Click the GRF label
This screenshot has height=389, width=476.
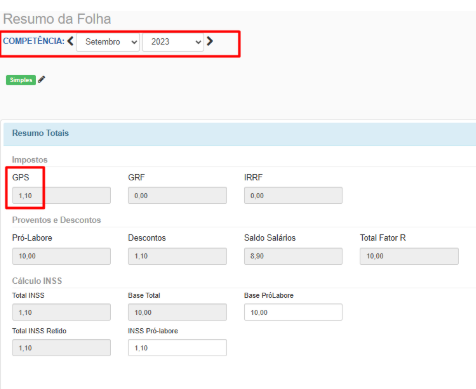136,177
